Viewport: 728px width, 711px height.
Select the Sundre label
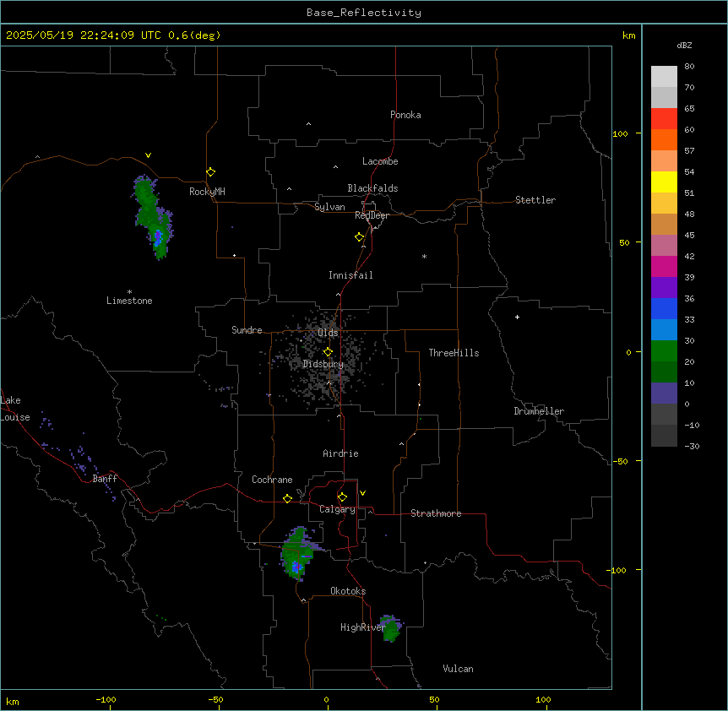point(247,330)
